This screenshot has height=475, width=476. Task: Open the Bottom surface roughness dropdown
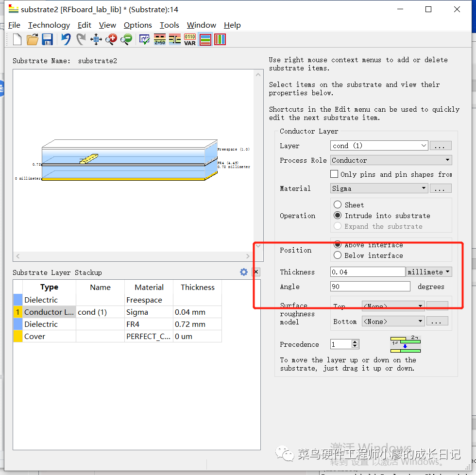click(x=393, y=322)
